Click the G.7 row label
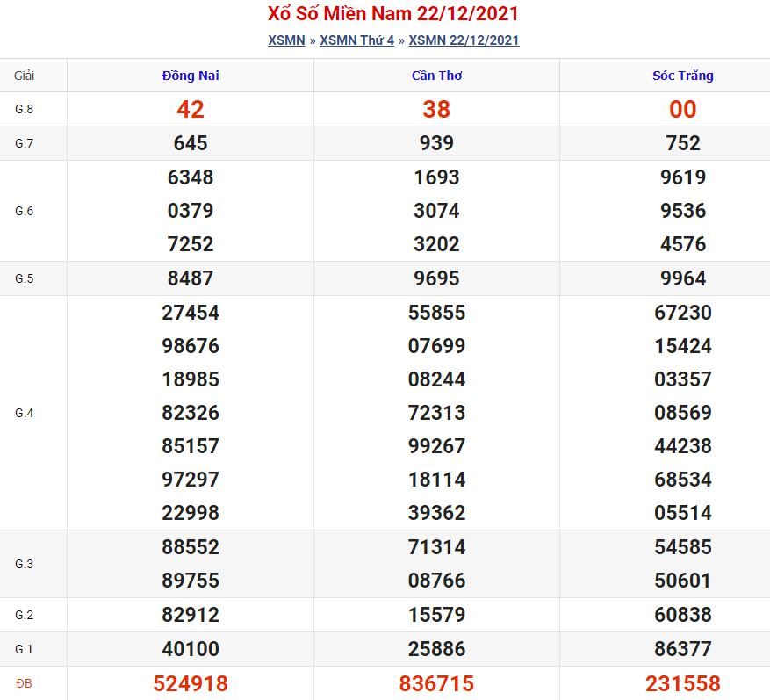Screen dimensions: 770x700 pyautogui.click(x=24, y=143)
